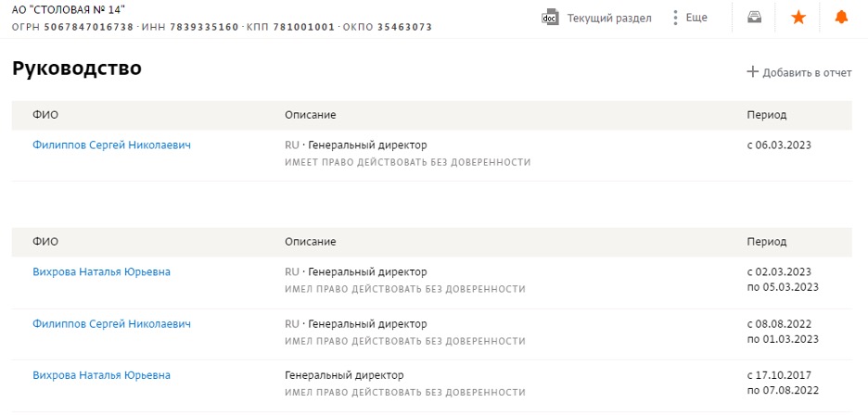Click 'Описание' header in second table

pos(310,242)
